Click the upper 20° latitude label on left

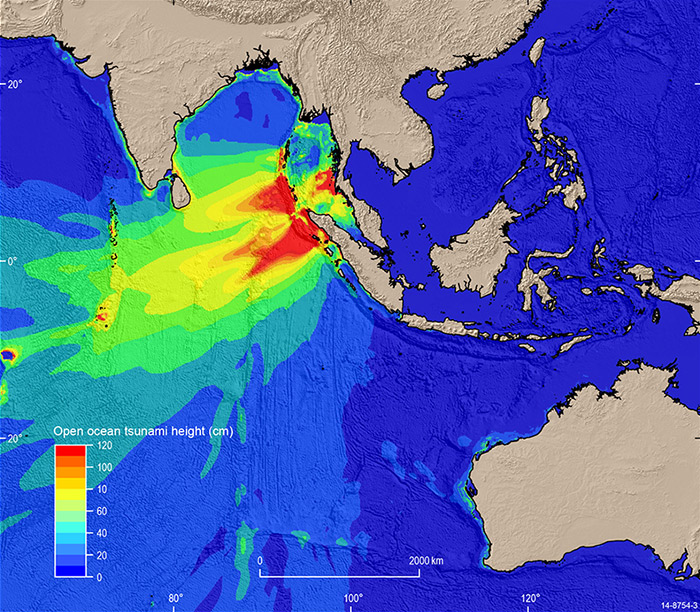point(15,84)
